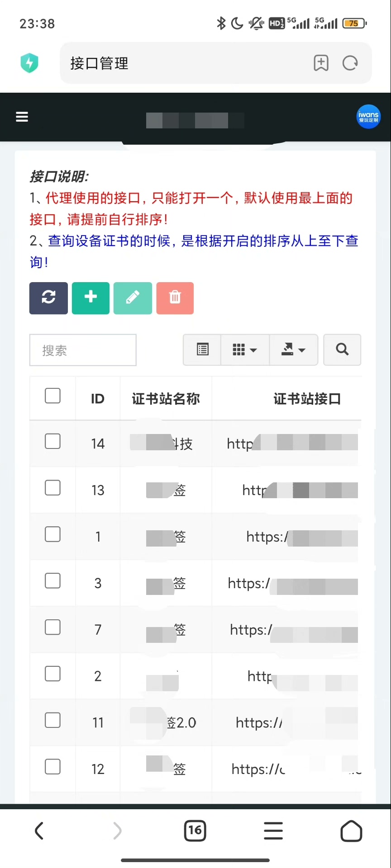The image size is (391, 868).
Task: Check the select-all header checkbox
Action: [52, 396]
